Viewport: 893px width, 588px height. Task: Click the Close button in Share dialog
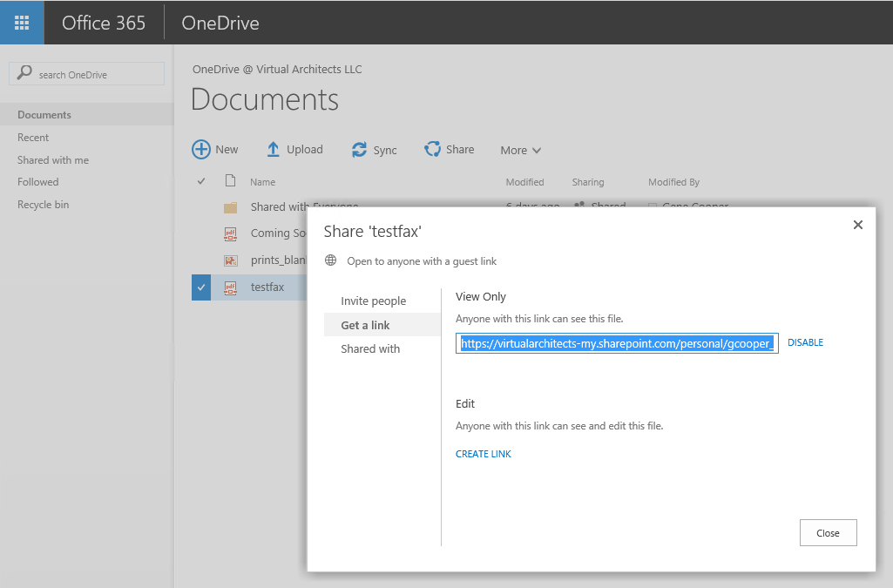coord(828,533)
